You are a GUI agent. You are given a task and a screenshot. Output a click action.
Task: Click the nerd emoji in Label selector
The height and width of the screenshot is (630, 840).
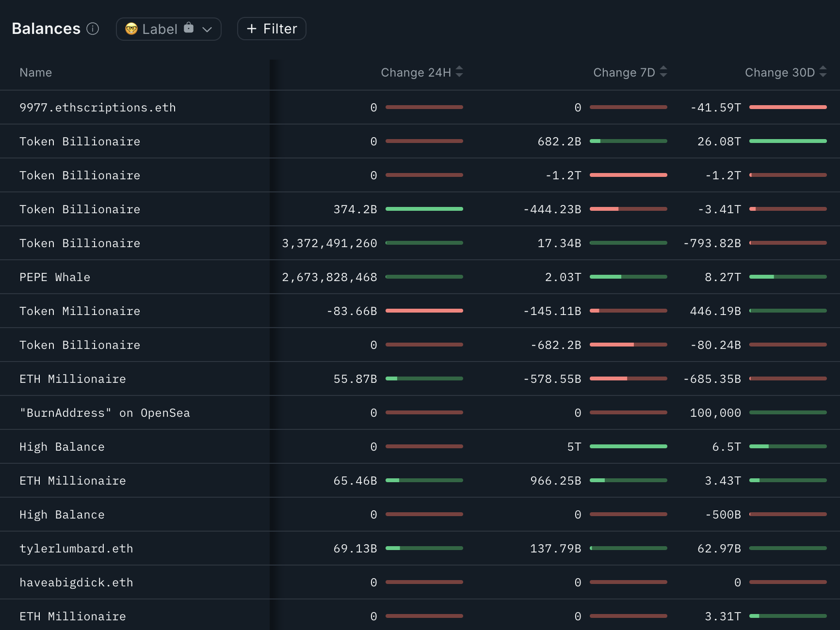(x=131, y=29)
